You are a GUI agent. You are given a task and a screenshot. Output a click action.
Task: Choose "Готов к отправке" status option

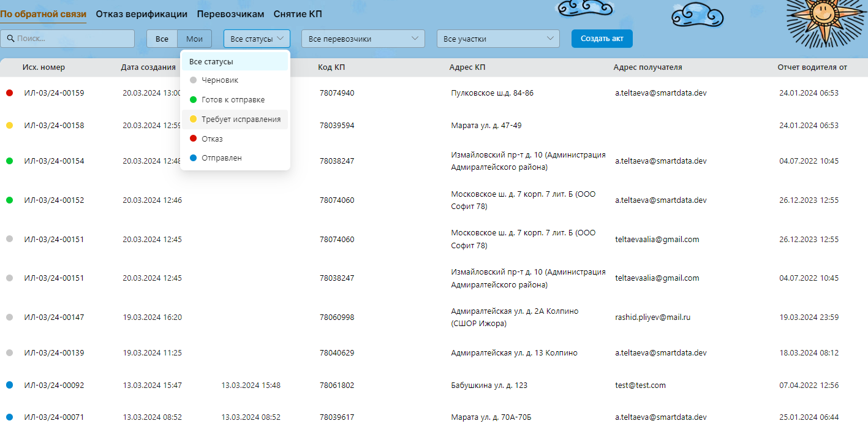point(233,100)
